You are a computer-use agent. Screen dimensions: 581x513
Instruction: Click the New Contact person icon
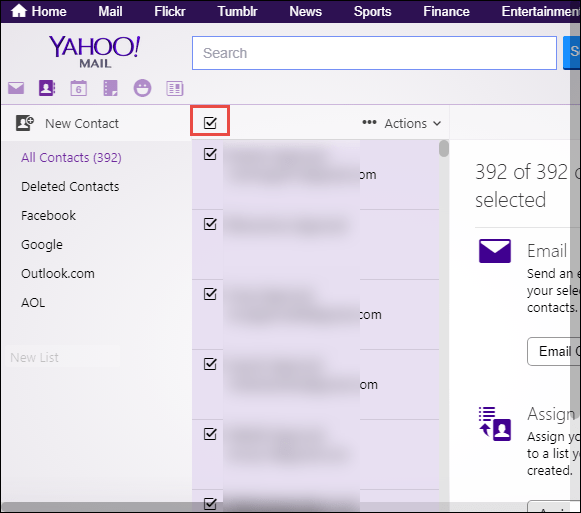(24, 123)
